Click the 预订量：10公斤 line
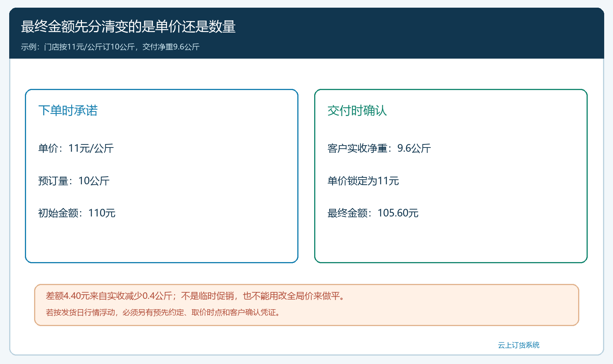 (x=74, y=181)
